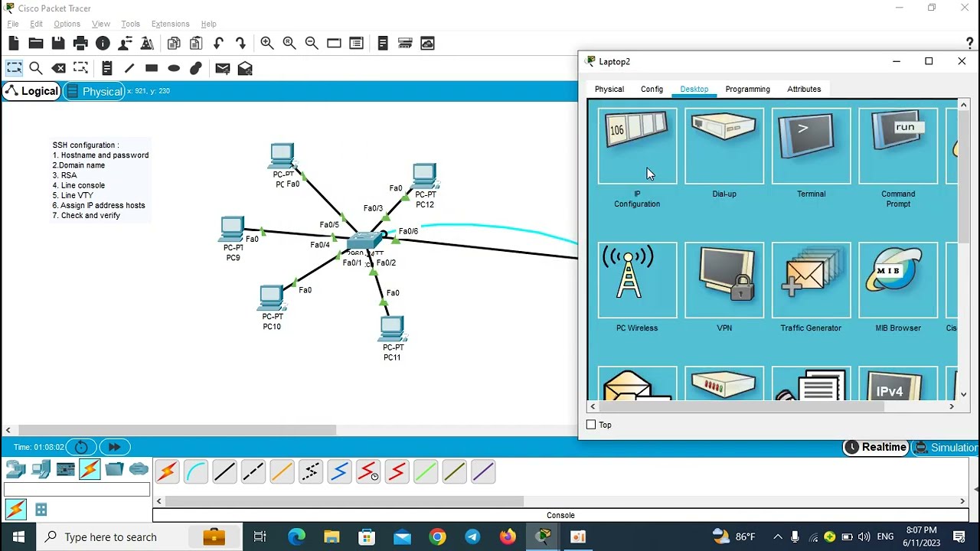Viewport: 980px width, 551px height.
Task: Choose automatic connection type lightning icon
Action: 167,472
